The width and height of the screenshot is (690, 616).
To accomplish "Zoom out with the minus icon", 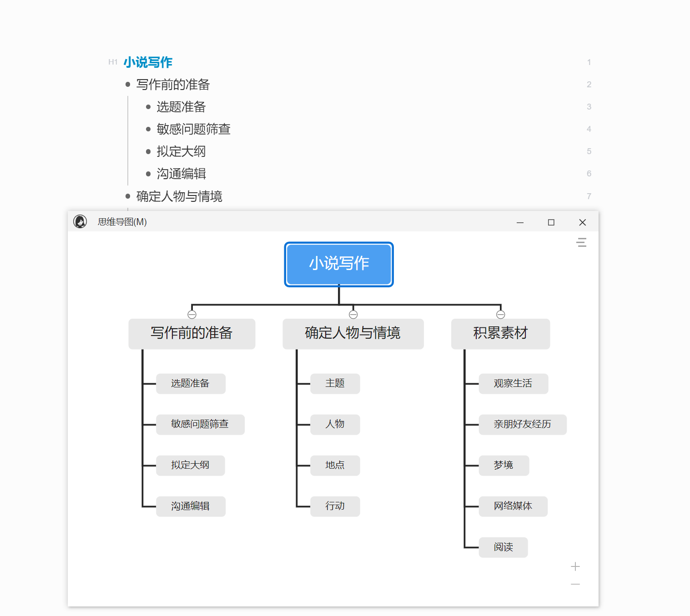I will 575,584.
